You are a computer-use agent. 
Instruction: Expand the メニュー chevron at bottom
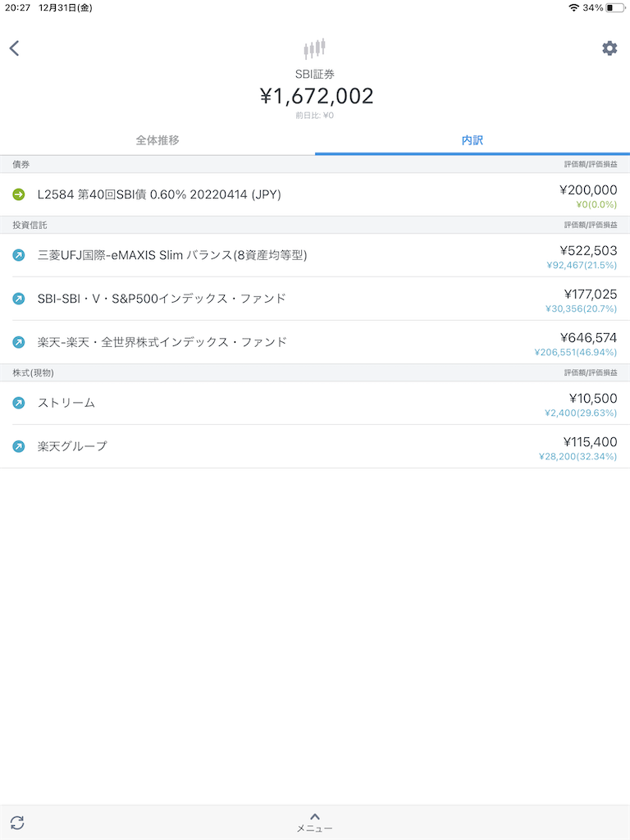(x=315, y=822)
